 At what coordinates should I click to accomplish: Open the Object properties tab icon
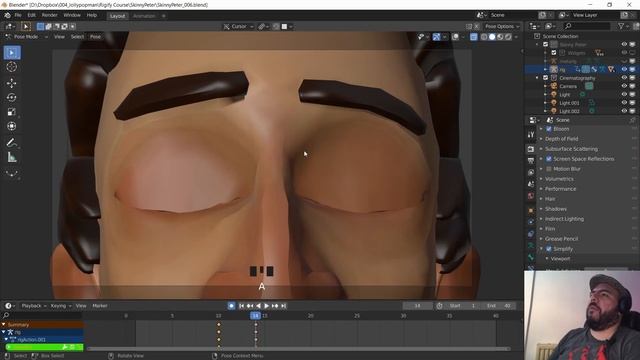531,211
